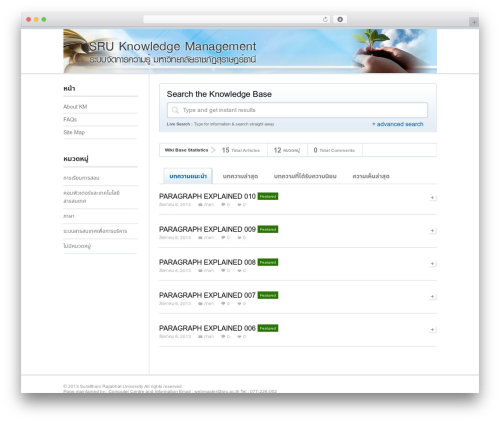Expand PARAGRAPH EXPLAINED 006 with plus button

click(432, 330)
